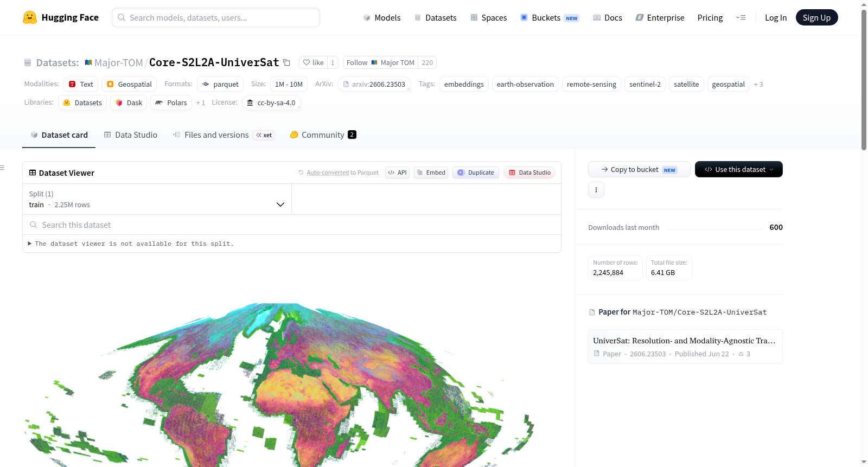Open the Split train dropdown

tap(157, 200)
